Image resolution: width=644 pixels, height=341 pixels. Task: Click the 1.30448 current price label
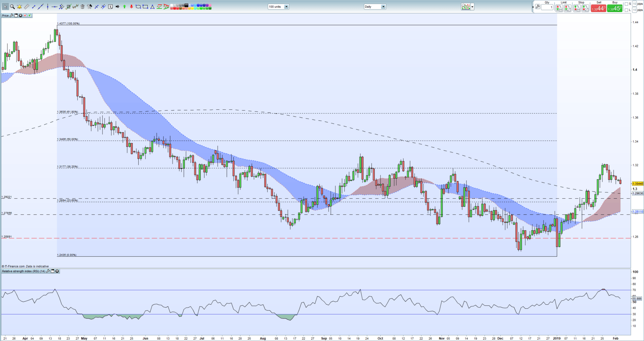(638, 184)
